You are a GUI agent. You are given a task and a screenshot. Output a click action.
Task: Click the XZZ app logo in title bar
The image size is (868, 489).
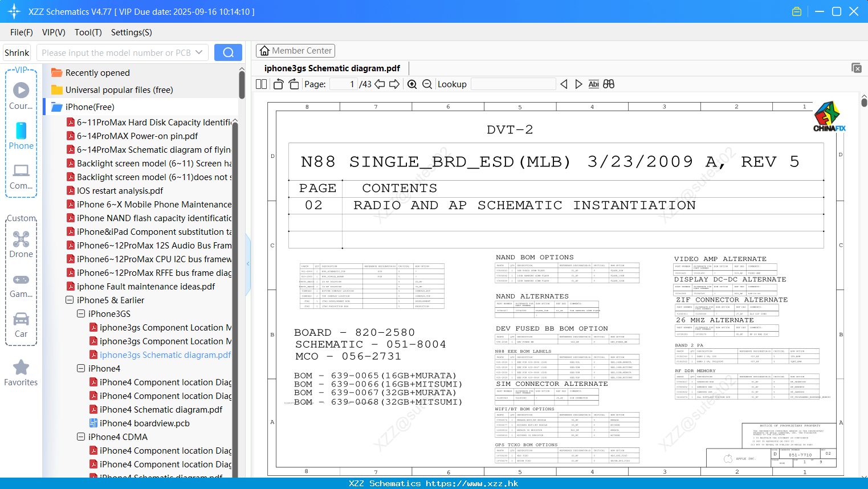point(14,11)
